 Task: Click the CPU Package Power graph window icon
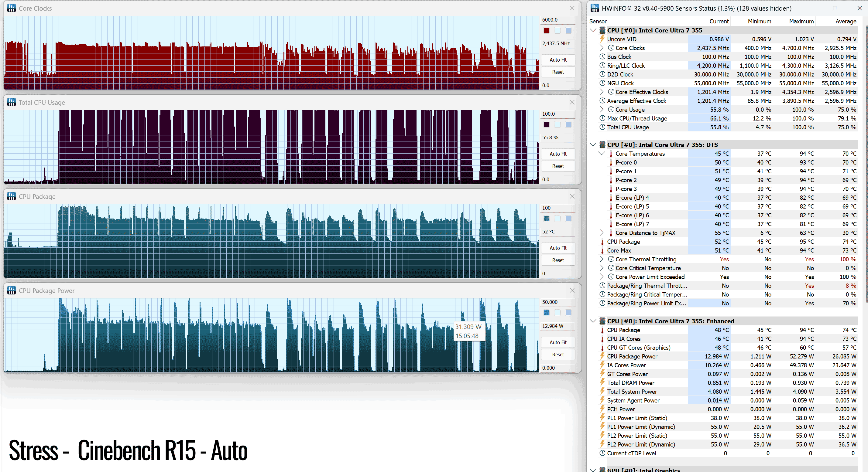coord(12,290)
